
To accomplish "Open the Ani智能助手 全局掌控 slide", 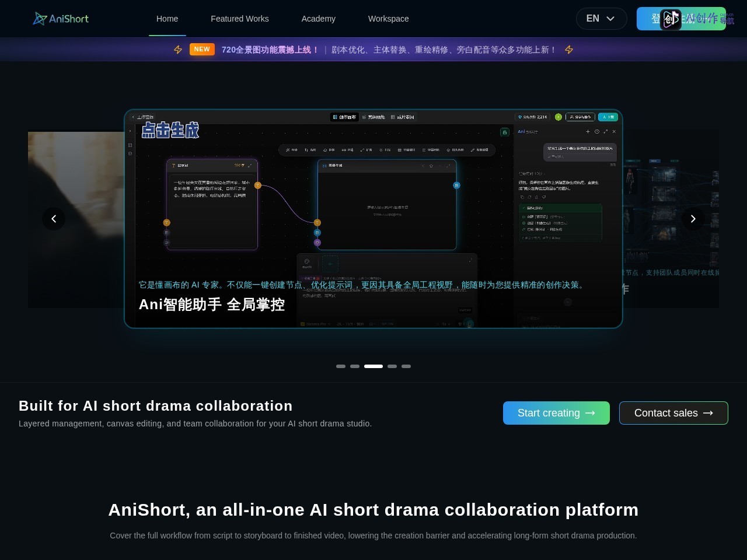I will tap(373, 219).
